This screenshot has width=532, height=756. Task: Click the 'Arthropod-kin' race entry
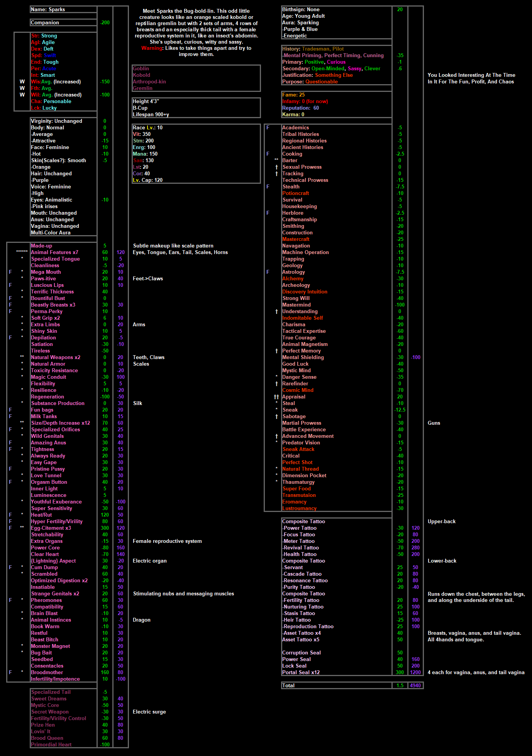[x=149, y=81]
